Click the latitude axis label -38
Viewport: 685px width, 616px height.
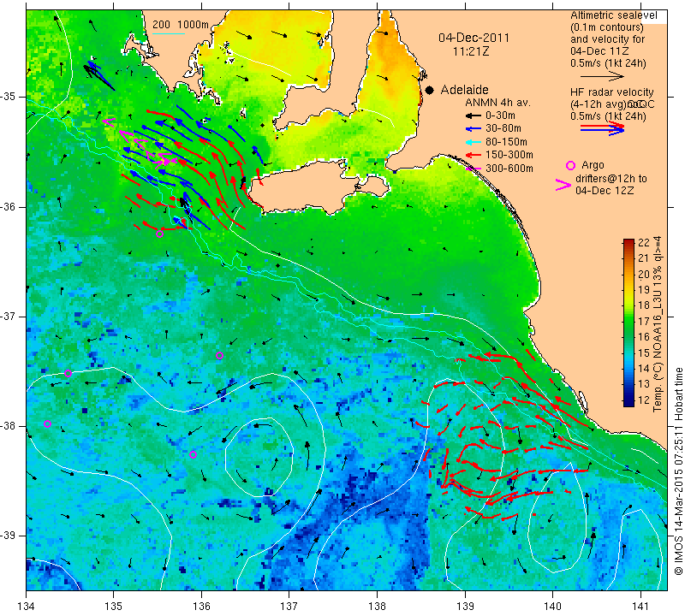[x=9, y=426]
